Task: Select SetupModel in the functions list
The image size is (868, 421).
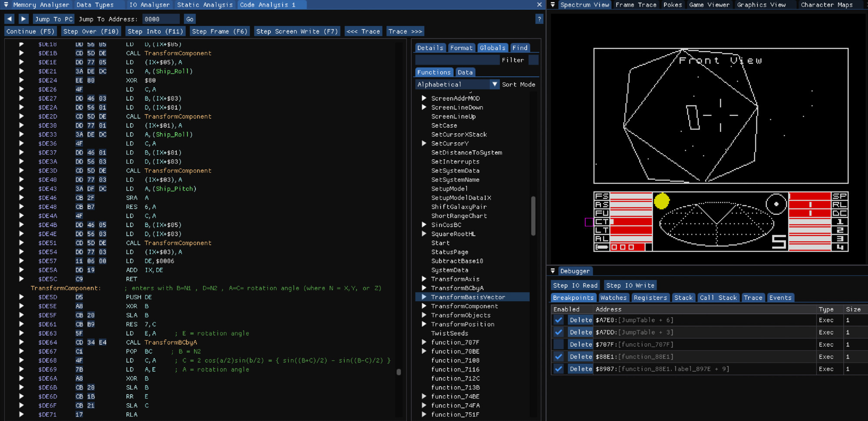Action: coord(449,189)
